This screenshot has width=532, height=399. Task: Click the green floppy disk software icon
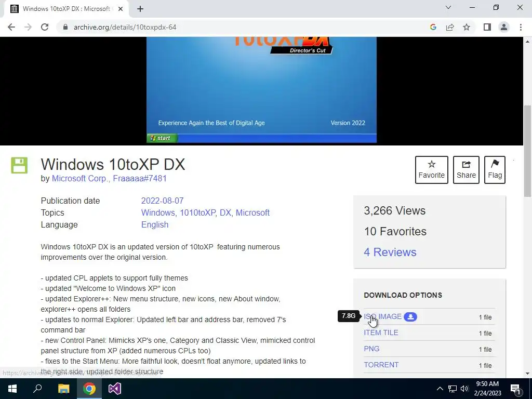tap(19, 165)
